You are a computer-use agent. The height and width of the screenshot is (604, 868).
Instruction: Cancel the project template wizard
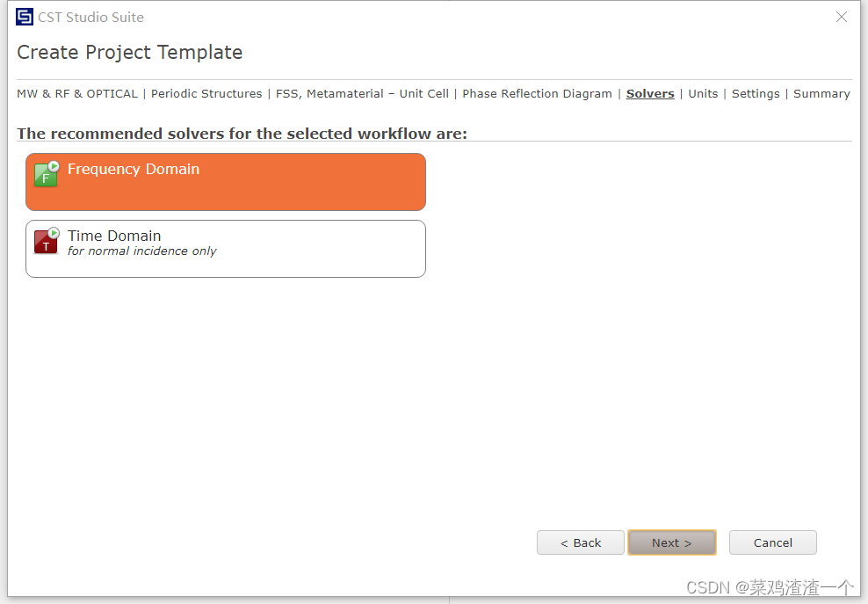773,542
